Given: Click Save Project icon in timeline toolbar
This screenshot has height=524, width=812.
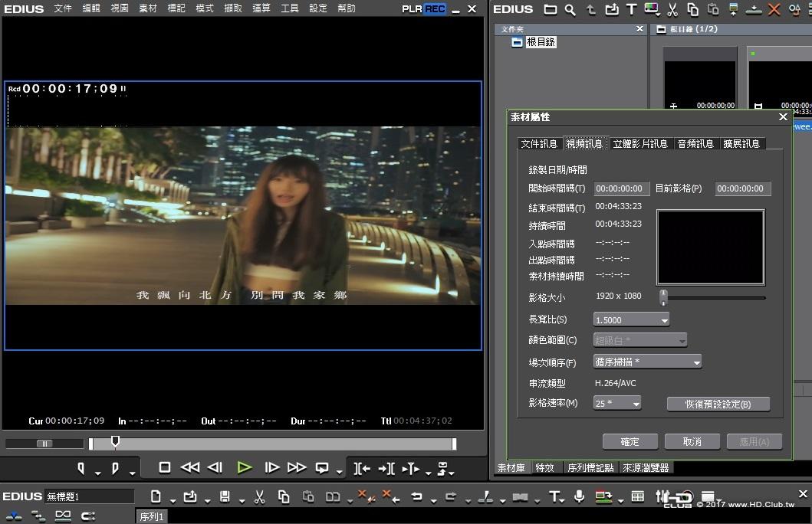Looking at the screenshot, I should coord(225,496).
